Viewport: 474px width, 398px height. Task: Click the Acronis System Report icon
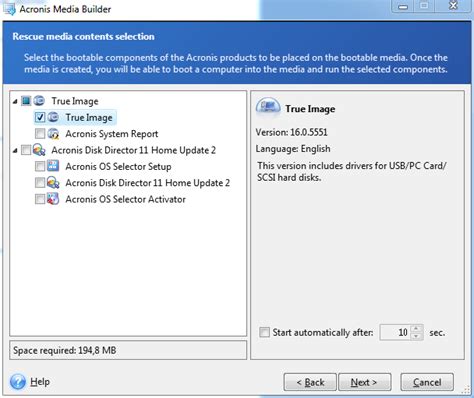53,134
